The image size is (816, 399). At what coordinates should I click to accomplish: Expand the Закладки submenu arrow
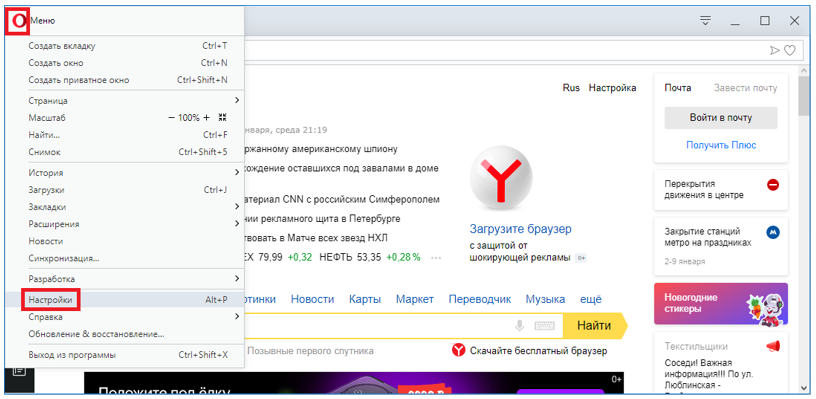click(237, 207)
